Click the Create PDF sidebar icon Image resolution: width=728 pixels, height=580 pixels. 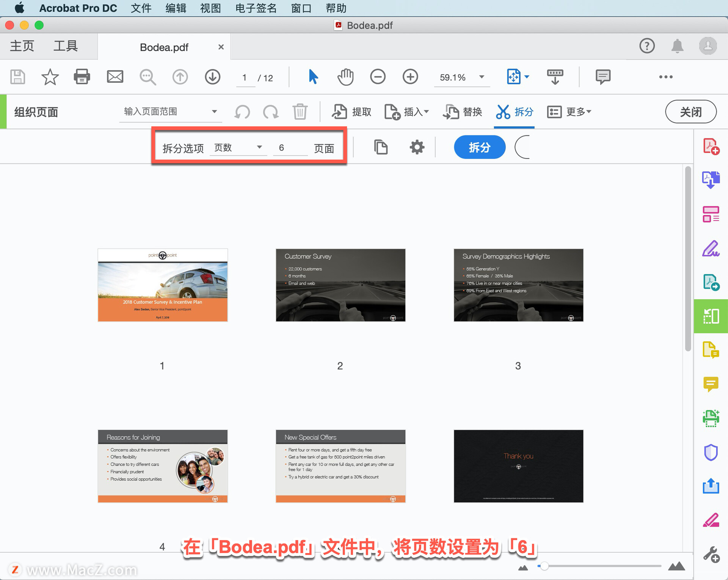[711, 146]
